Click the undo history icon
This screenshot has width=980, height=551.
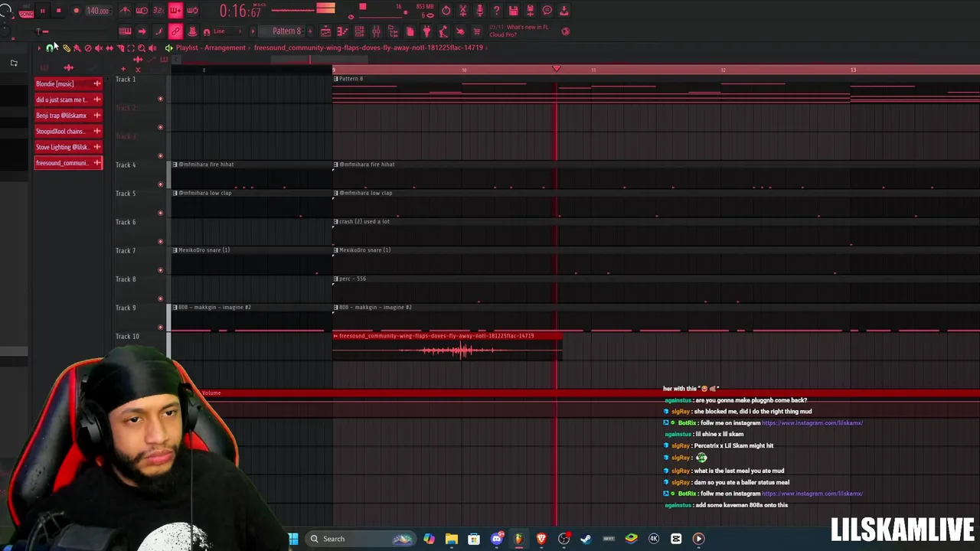point(446,11)
